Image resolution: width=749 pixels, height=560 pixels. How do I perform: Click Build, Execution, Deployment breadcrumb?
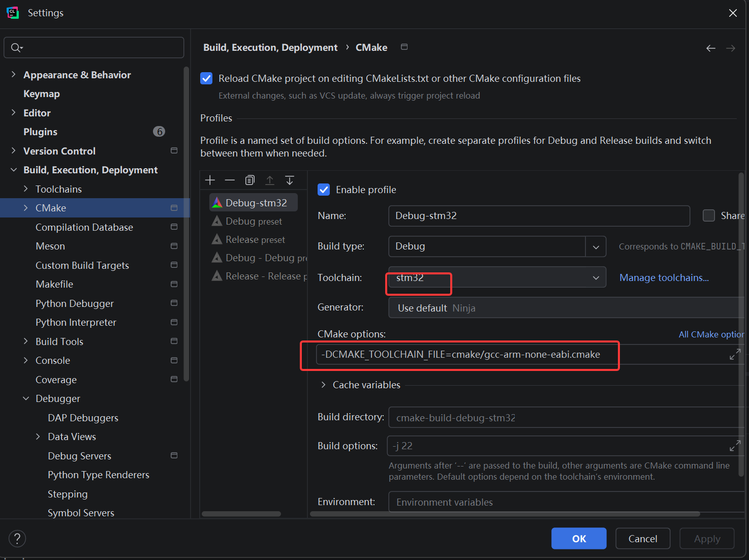point(270,47)
